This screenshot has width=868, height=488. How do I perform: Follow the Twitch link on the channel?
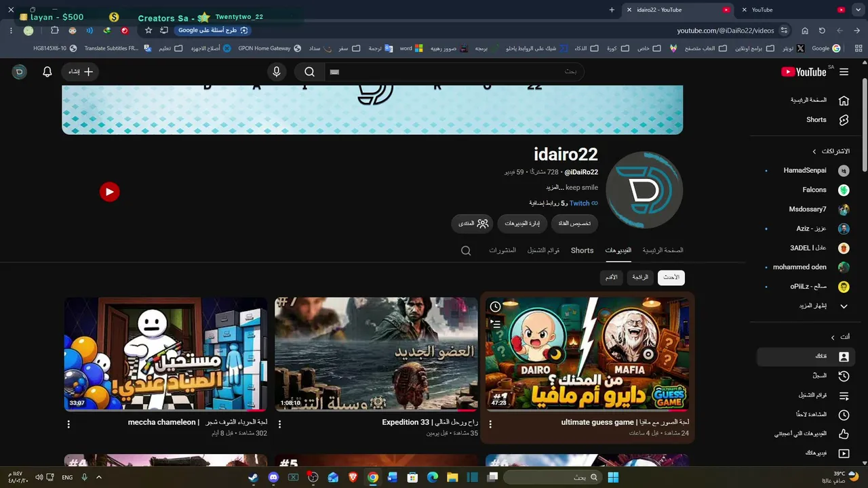(579, 203)
